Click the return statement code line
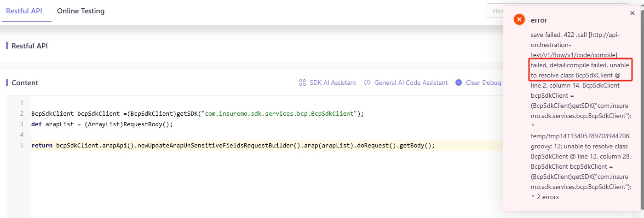Screen dimensions: 644x218 pyautogui.click(x=233, y=146)
